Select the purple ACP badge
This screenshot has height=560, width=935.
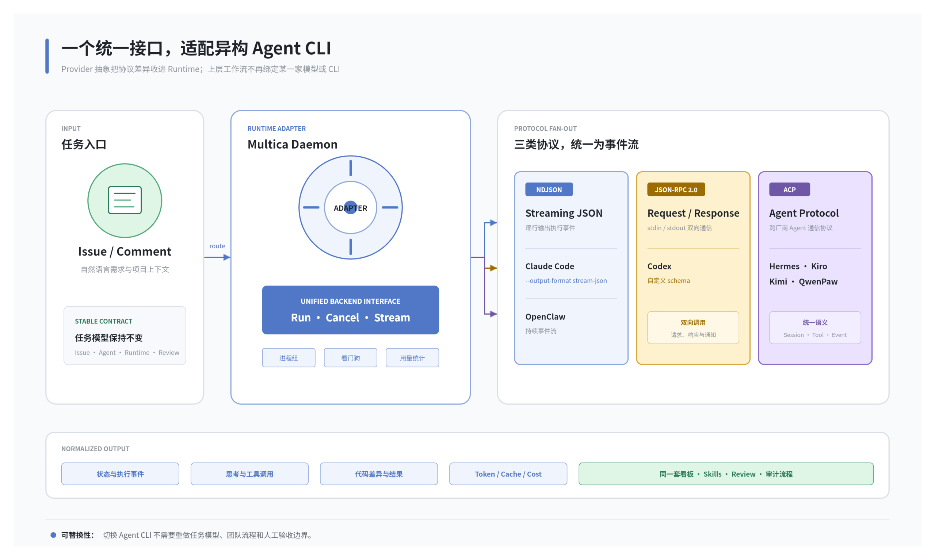pos(789,189)
